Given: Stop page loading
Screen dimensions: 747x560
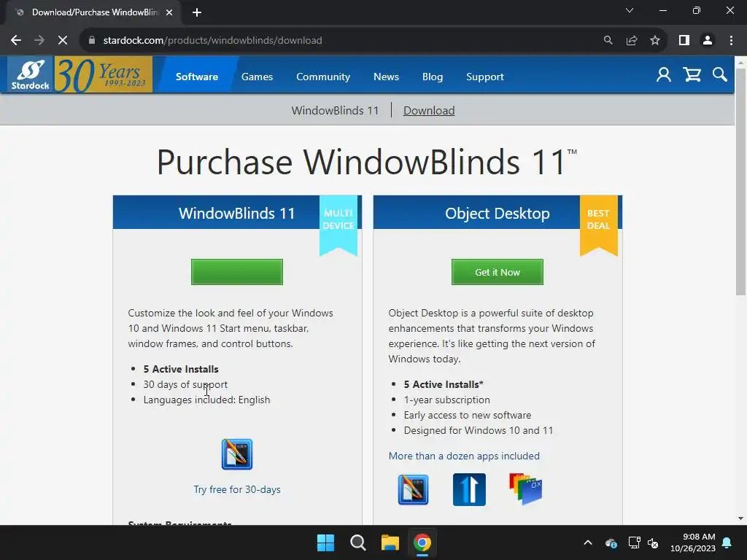Looking at the screenshot, I should pos(63,41).
